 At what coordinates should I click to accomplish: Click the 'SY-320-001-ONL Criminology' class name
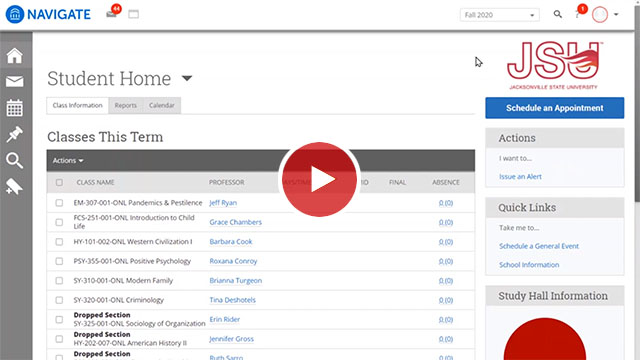(x=119, y=300)
